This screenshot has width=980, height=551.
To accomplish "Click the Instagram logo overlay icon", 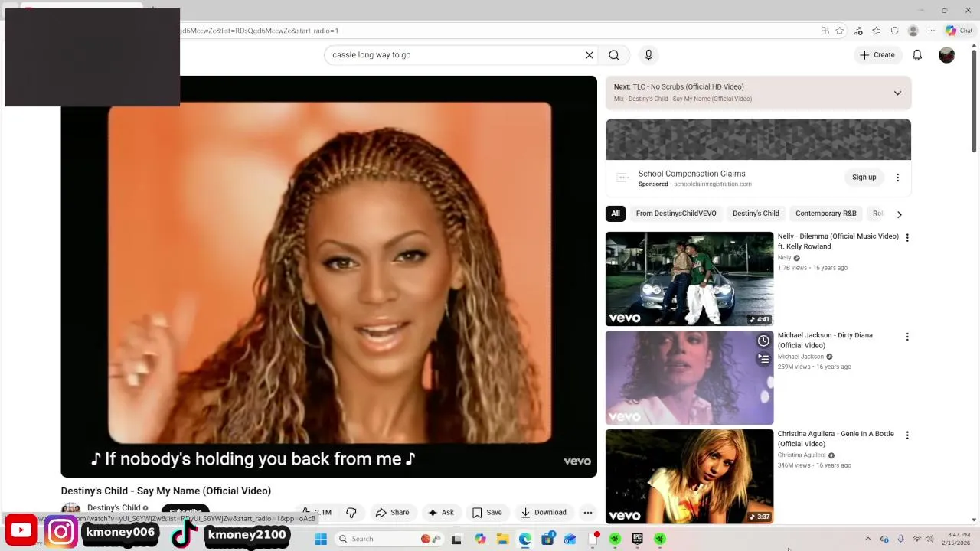I will pos(61,531).
